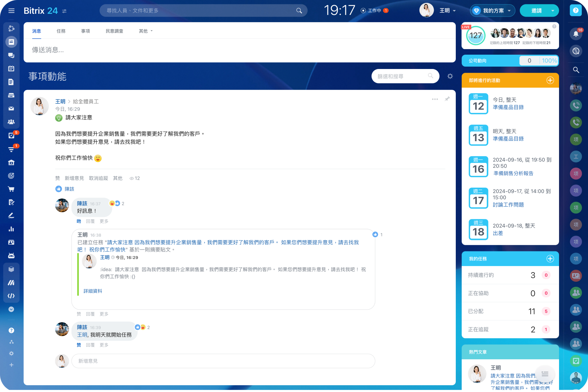Switch to the 民意調查 tab

pyautogui.click(x=114, y=31)
